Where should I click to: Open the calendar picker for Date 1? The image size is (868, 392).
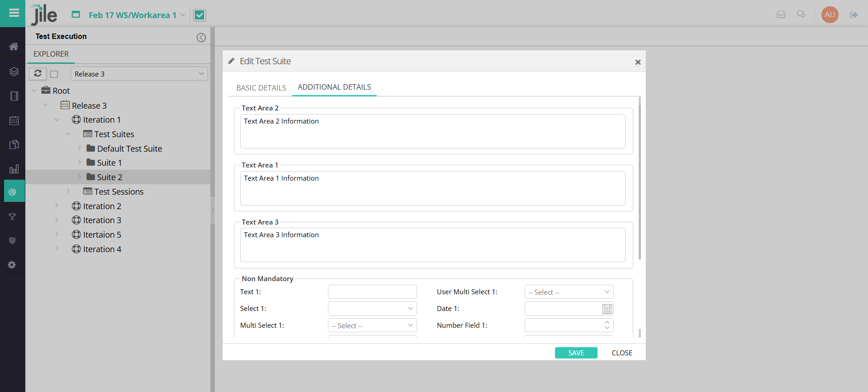click(607, 309)
